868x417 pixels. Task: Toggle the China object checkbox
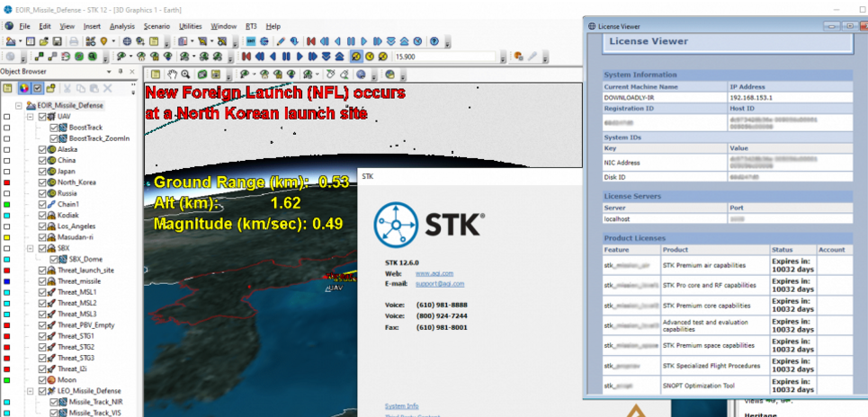(42, 160)
